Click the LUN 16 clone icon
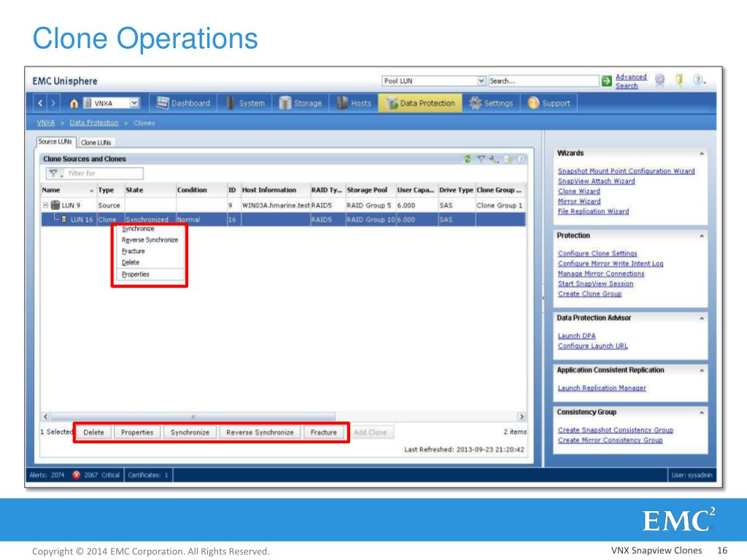The image size is (747, 560). [64, 219]
